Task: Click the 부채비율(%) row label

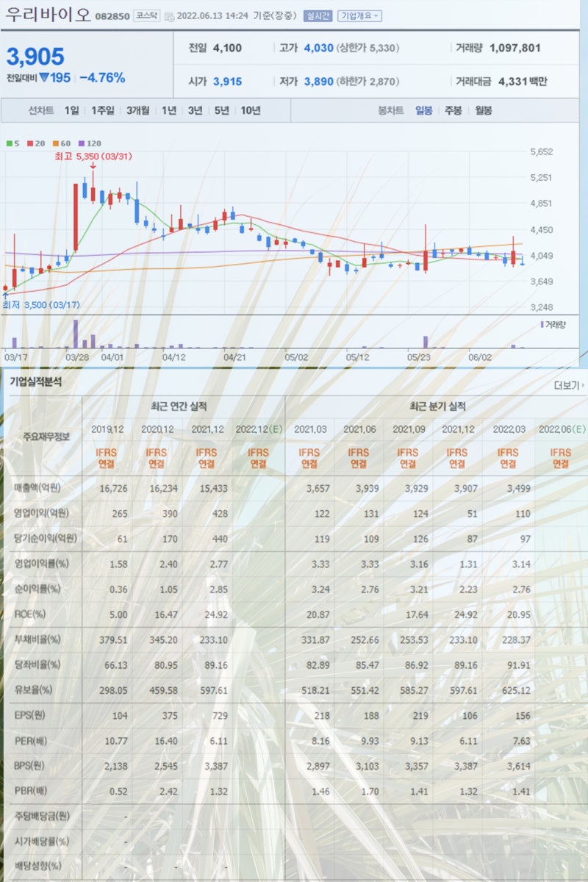Action: (x=37, y=639)
